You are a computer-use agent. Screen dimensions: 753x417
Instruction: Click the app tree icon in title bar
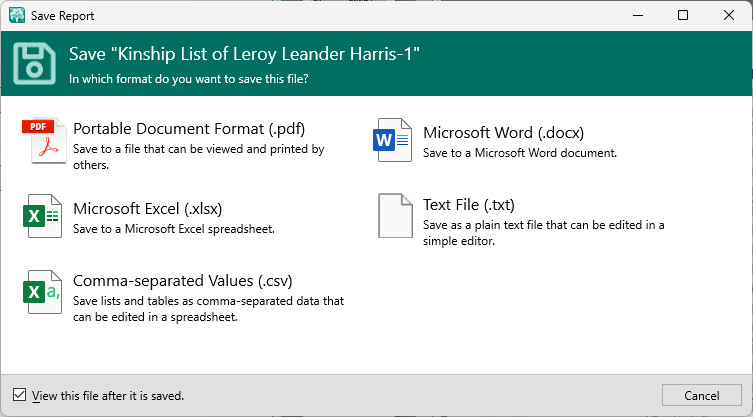pos(16,16)
